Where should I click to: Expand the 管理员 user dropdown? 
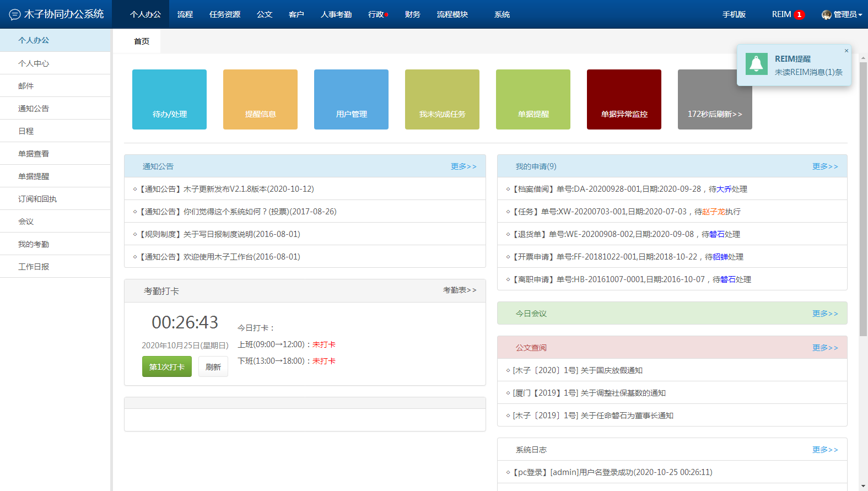pos(842,14)
